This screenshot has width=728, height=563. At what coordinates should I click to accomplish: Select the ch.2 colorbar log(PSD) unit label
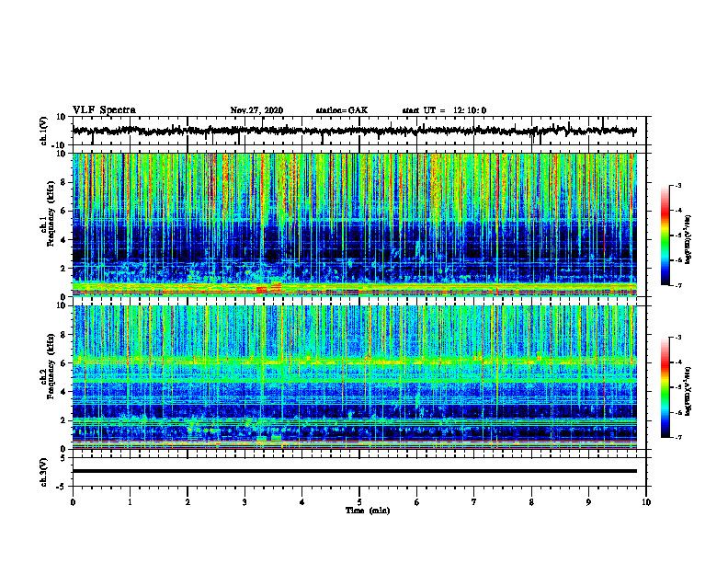[688, 391]
